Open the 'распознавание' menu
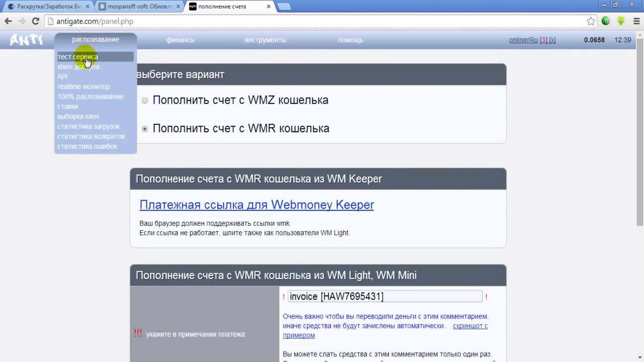Viewport: 644px width, 362px height. pyautogui.click(x=96, y=39)
